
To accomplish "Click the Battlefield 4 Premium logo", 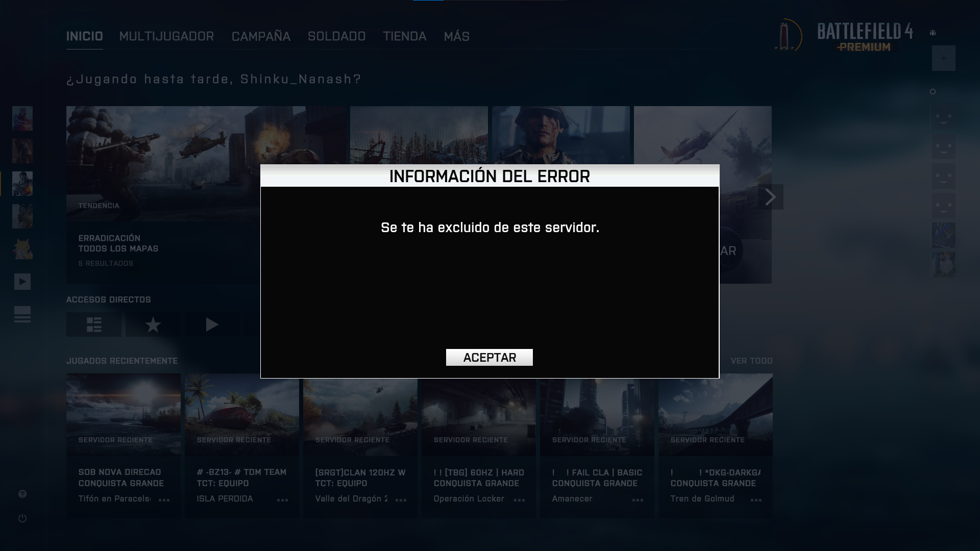I will point(865,37).
